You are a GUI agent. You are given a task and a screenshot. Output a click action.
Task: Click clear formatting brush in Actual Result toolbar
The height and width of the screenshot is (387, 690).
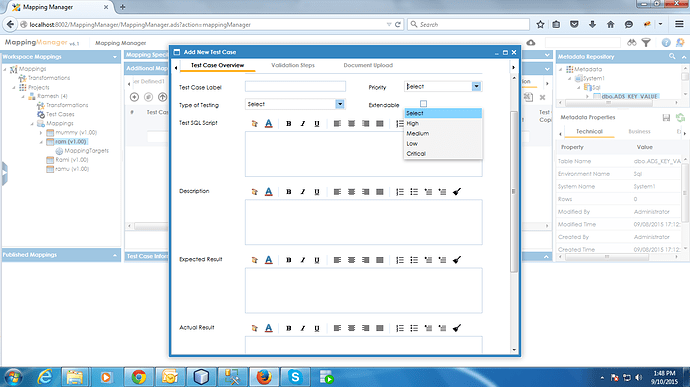coord(457,328)
